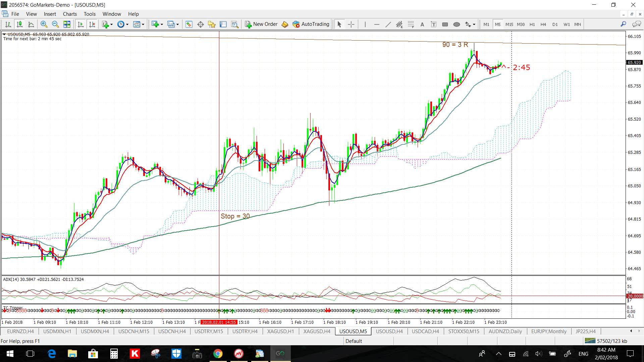Click the zoom out magnifier icon

pos(55,24)
